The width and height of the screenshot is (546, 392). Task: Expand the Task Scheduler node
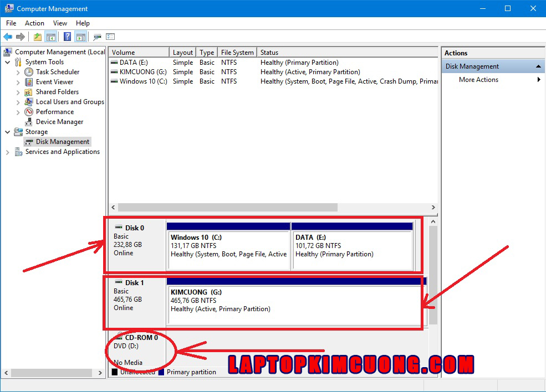point(18,73)
